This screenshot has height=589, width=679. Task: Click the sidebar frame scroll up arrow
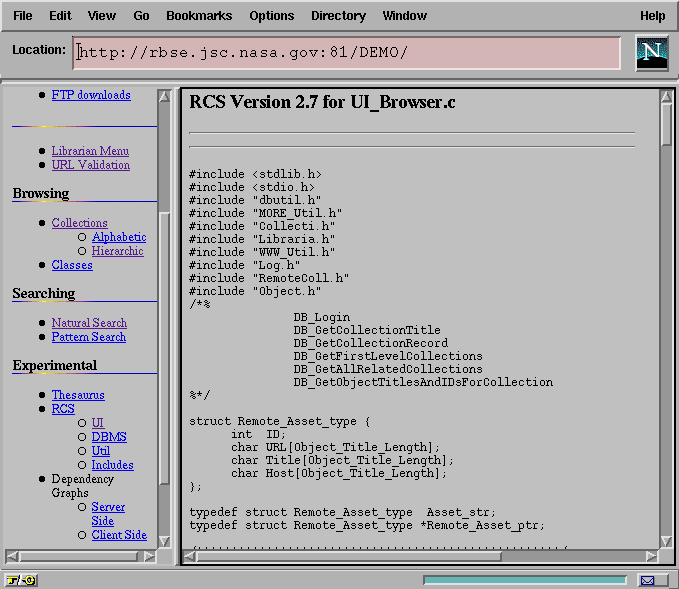[164, 96]
